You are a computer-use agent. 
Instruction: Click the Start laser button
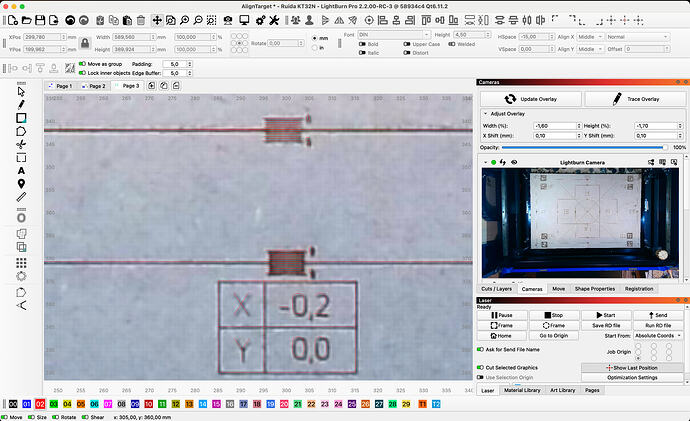[606, 315]
